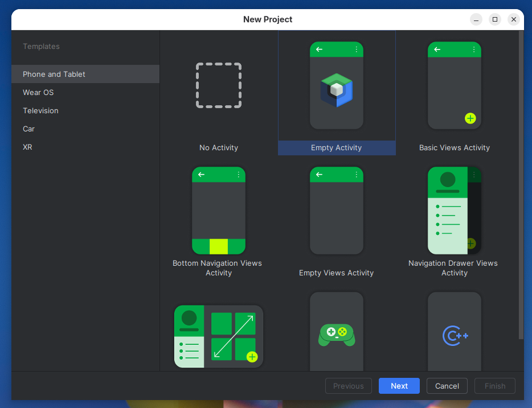
Task: Maximize the New Project window
Action: coord(495,19)
